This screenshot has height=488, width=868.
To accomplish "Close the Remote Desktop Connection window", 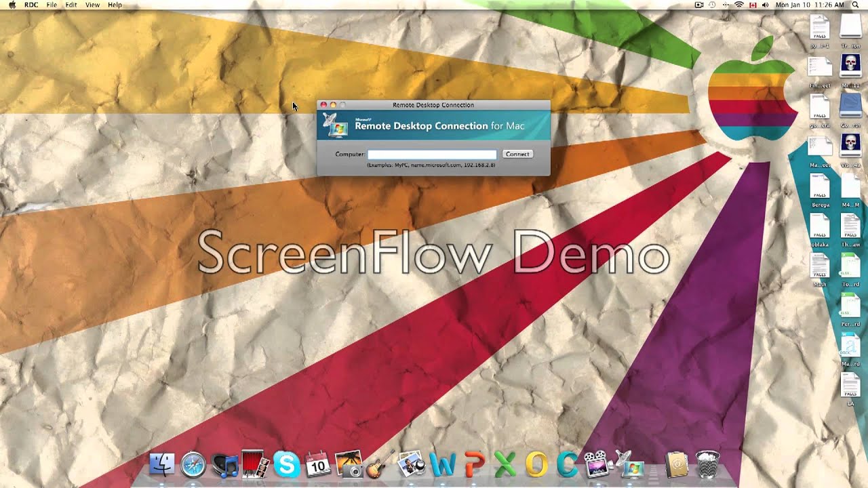I will [x=323, y=104].
